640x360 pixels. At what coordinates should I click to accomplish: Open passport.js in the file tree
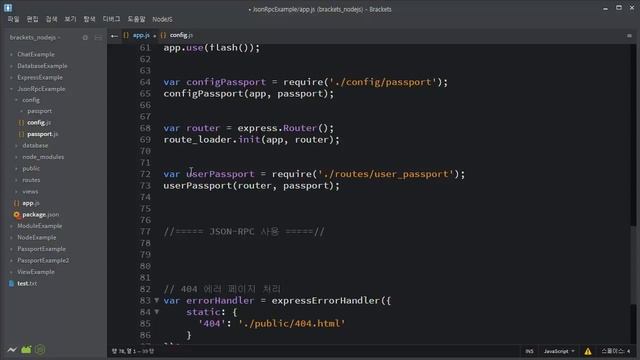42,134
